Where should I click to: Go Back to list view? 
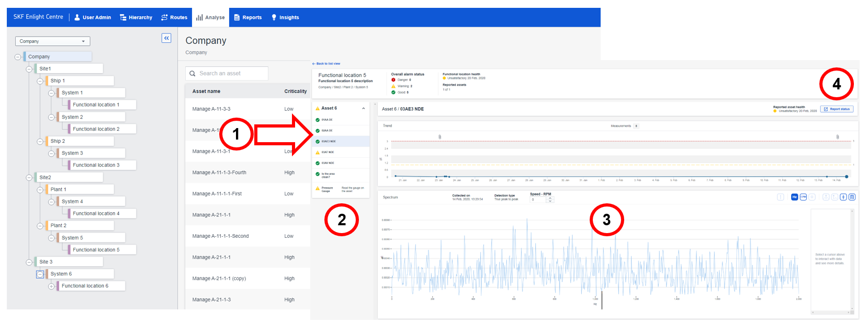[326, 64]
